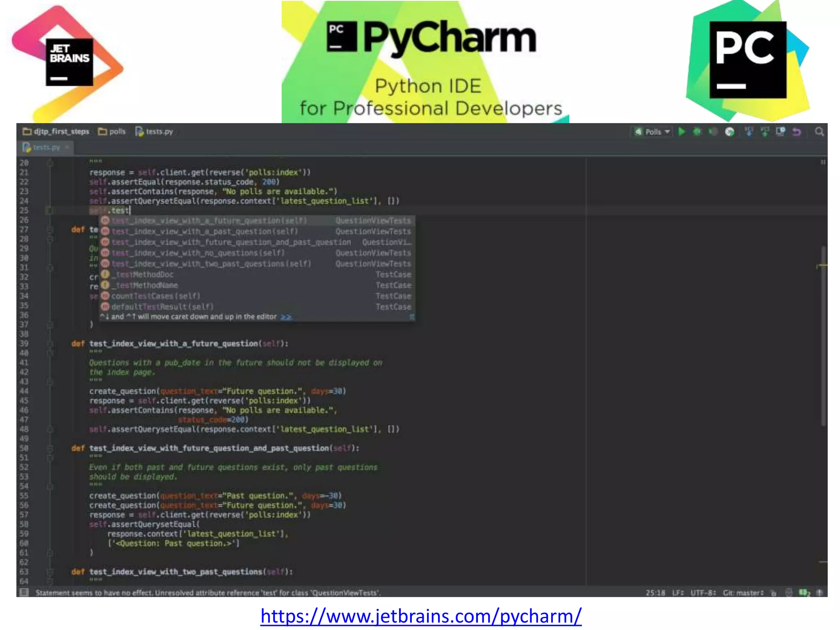The image size is (840, 630).
Task: Click the rightmost notification icon in status bar
Action: 819,593
